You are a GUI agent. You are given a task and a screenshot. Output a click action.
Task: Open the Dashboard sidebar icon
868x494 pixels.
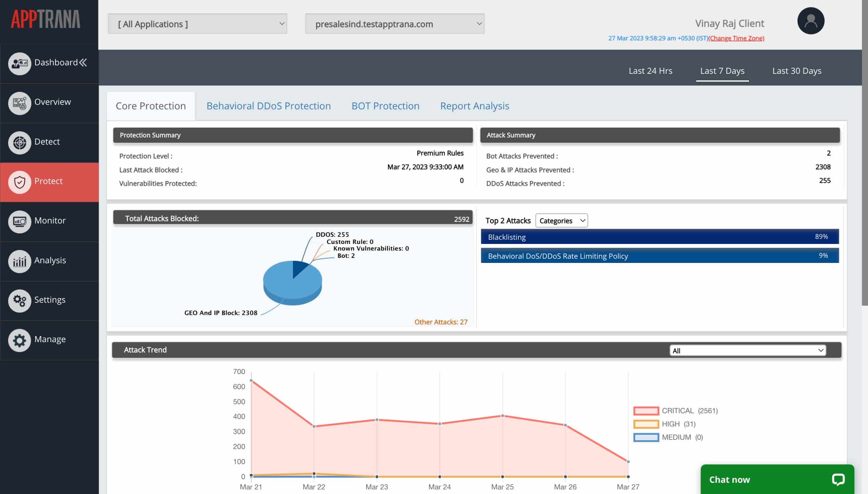(x=19, y=63)
